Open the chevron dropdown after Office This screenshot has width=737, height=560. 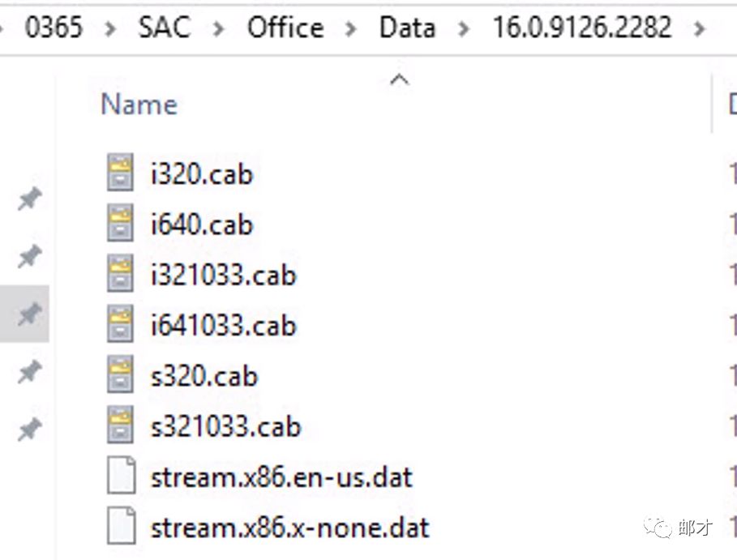pos(351,29)
